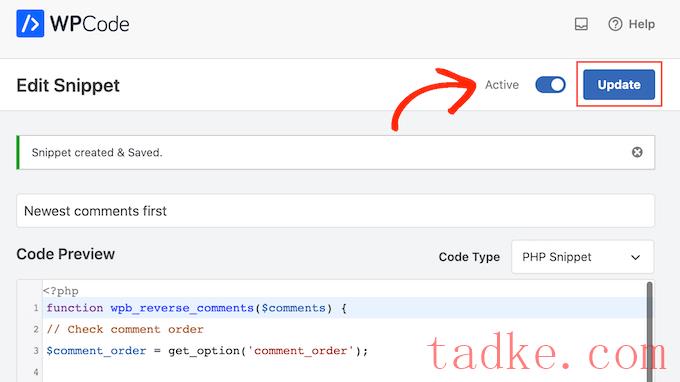The height and width of the screenshot is (382, 680).
Task: Click empty line 4 in code editor
Action: point(343,372)
